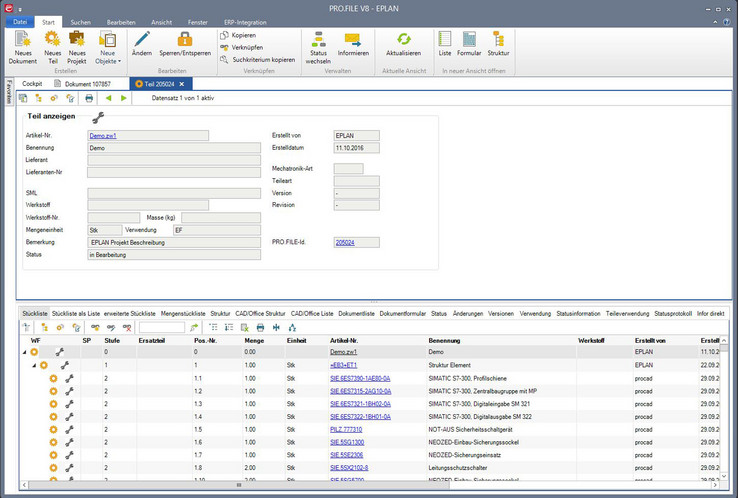Viewport: 738px width, 498px height.
Task: Go to next record with green arrow
Action: (x=124, y=98)
